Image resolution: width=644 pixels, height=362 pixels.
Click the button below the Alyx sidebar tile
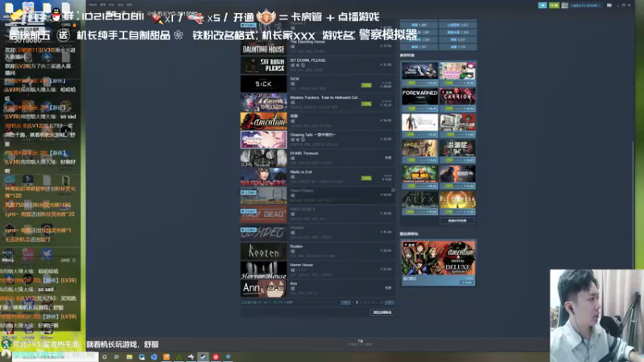tap(457, 220)
